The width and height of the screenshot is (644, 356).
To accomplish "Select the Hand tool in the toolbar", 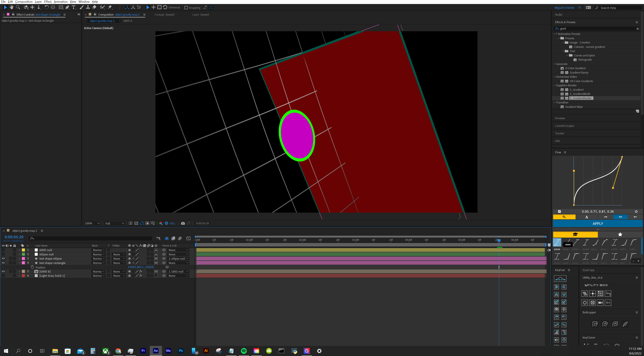I will 12,7.
